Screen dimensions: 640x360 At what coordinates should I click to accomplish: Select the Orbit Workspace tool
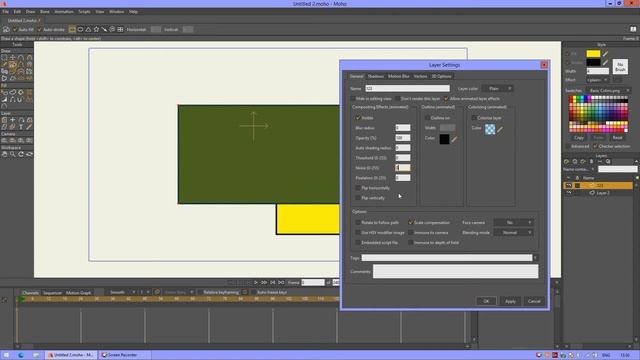[x=29, y=154]
